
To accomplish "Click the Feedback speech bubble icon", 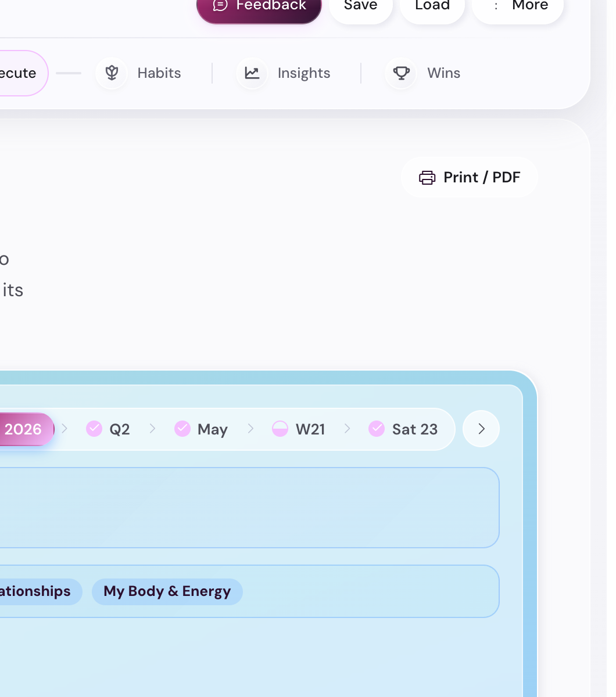I will [x=220, y=5].
